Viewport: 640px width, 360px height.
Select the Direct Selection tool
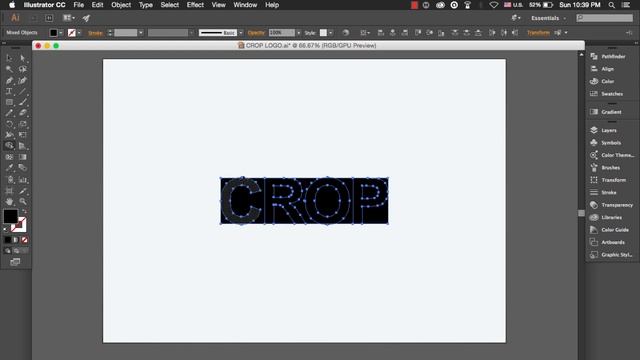point(22,58)
